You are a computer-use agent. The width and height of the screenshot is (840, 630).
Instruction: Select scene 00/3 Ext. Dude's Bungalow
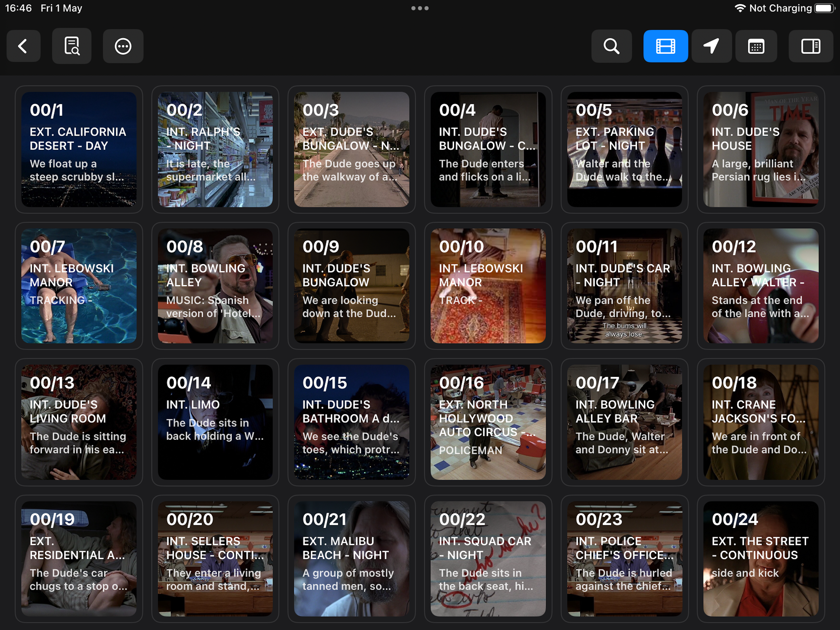[352, 149]
